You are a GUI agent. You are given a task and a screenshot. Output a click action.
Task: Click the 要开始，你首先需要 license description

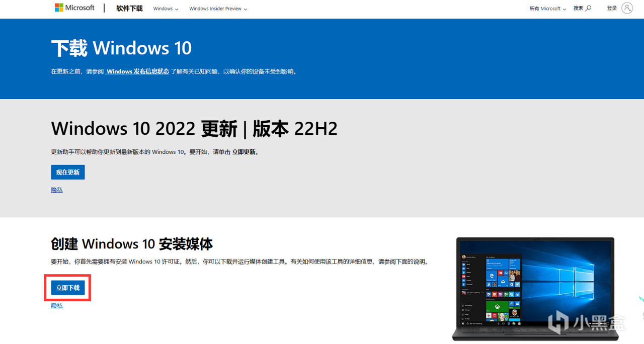coord(239,262)
